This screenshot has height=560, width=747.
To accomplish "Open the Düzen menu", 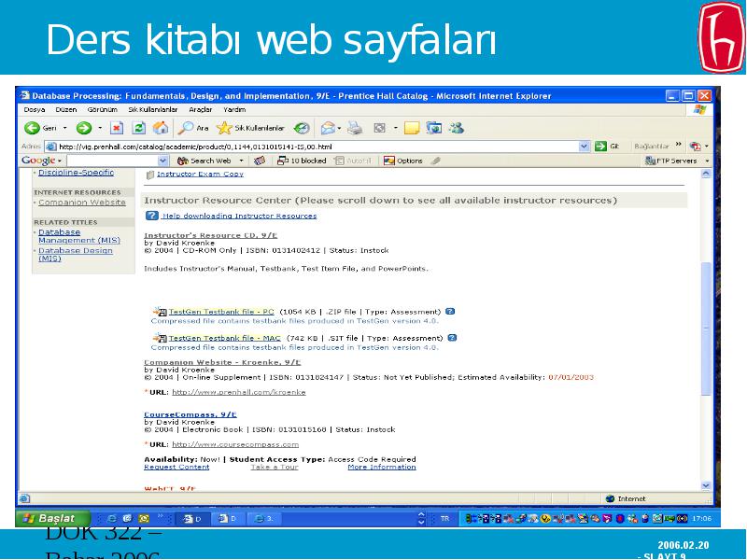I will coord(65,109).
